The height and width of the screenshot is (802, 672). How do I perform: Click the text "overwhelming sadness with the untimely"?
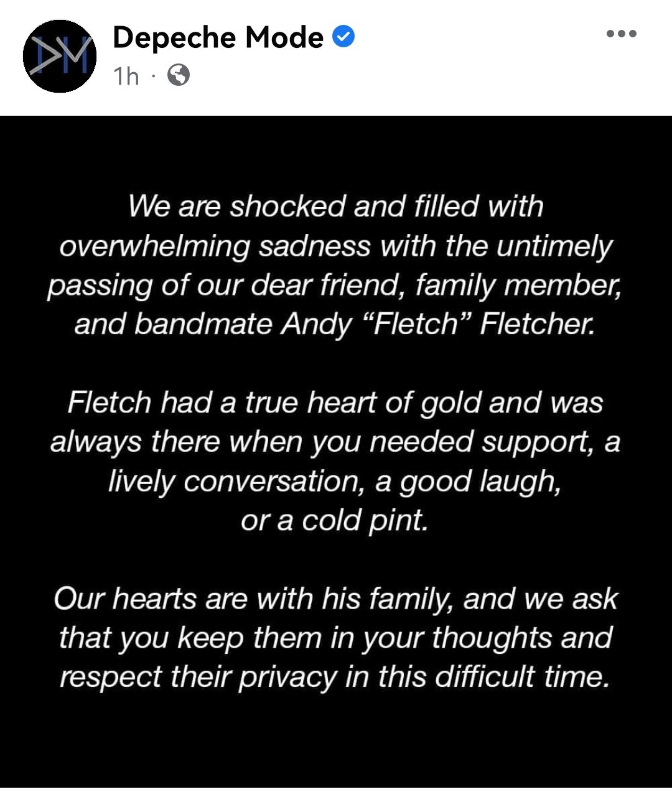(x=336, y=246)
